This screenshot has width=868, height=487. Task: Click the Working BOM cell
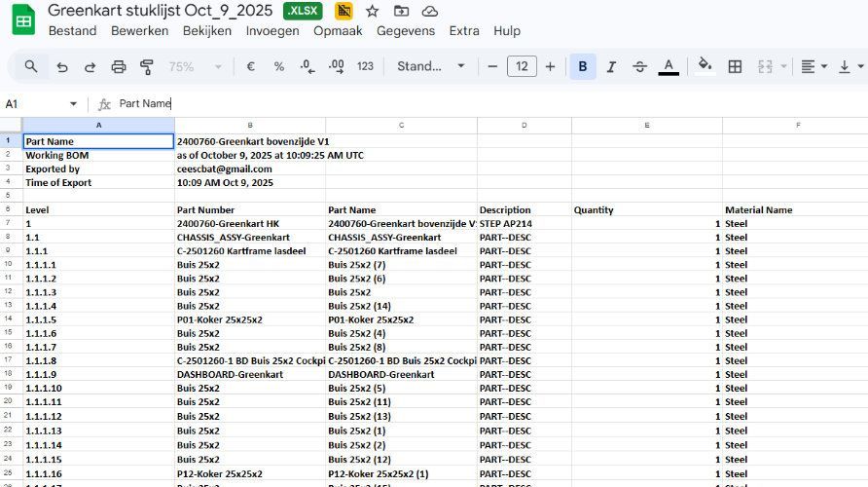click(98, 155)
